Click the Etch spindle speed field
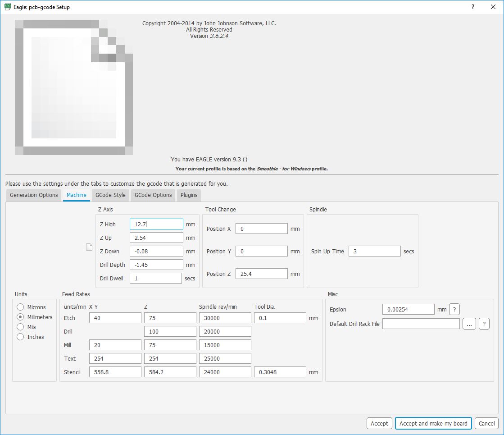The height and width of the screenshot is (435, 504). 225,318
